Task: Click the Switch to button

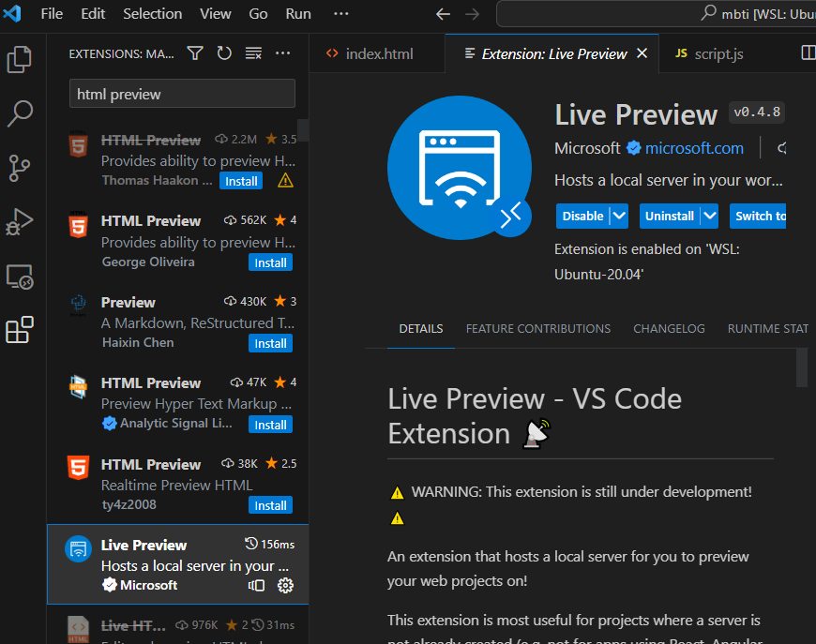Action: pos(758,216)
